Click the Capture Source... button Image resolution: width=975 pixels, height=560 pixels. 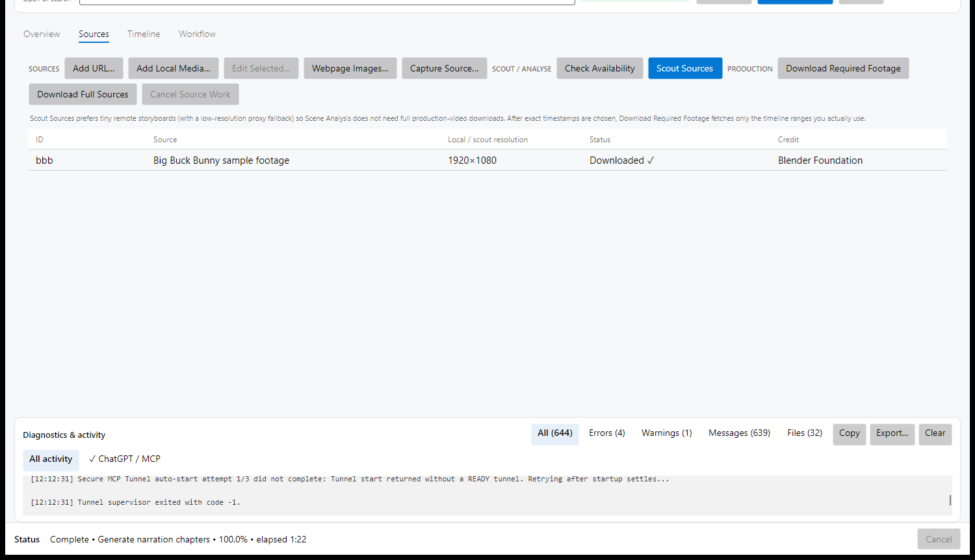(445, 68)
